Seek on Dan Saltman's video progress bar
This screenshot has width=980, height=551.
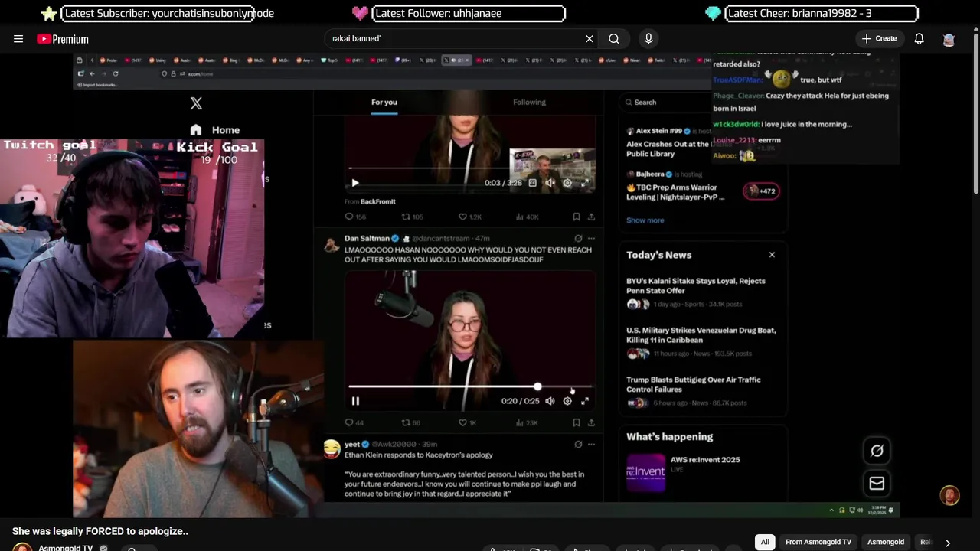click(470, 387)
